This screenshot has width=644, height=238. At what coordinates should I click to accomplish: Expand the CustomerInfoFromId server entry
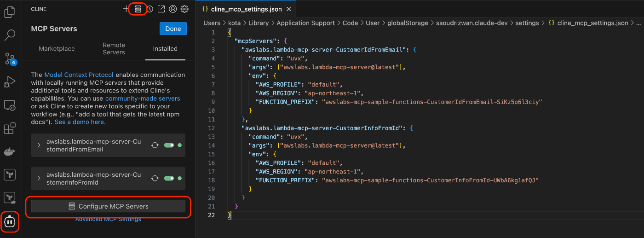pos(39,178)
